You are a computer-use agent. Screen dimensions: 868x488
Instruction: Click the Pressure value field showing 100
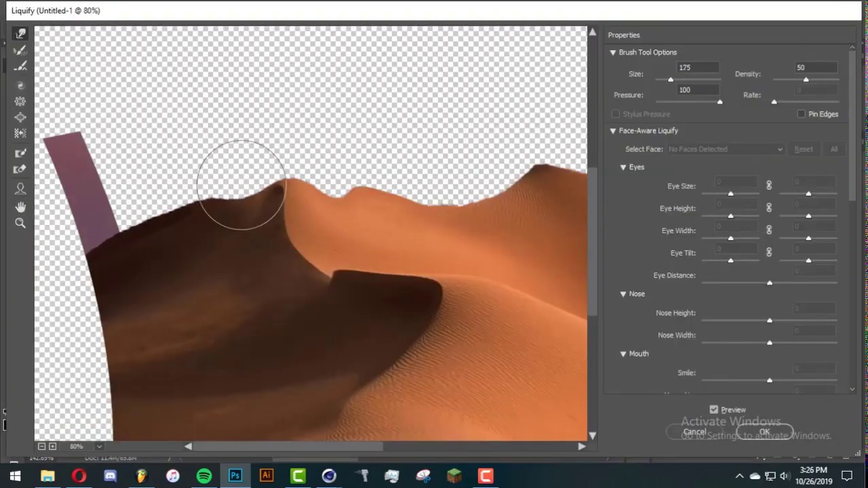coord(698,89)
